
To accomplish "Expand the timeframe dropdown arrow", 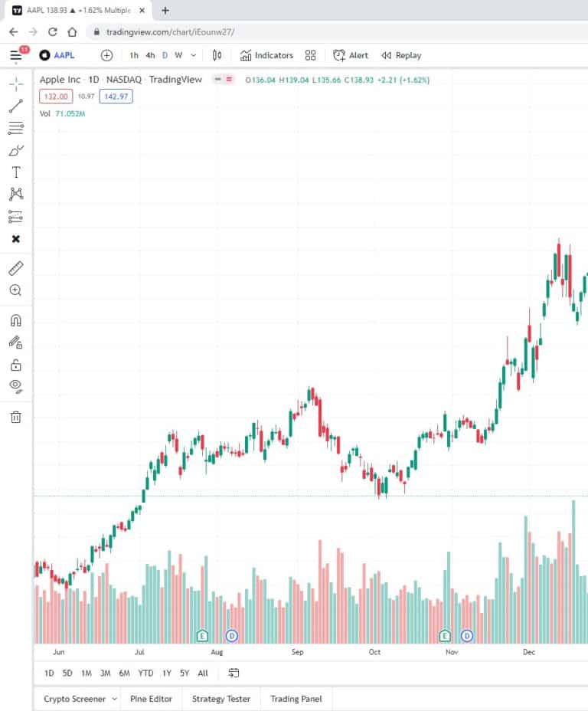I will pyautogui.click(x=193, y=55).
